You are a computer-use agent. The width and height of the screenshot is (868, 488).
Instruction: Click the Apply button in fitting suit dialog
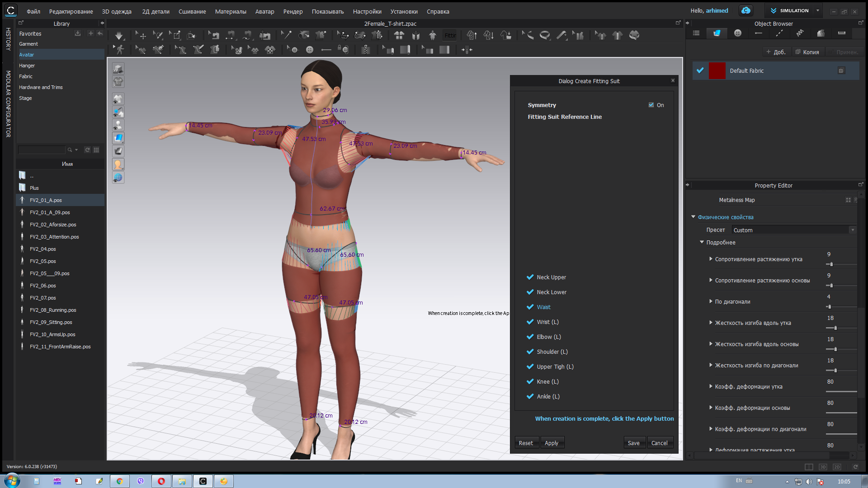pos(551,443)
